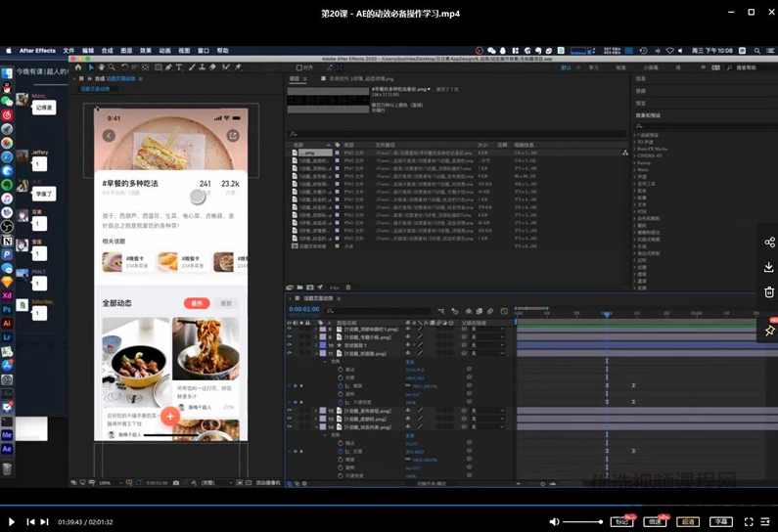Mute the video using the speaker icon
The height and width of the screenshot is (532, 778).
554,522
